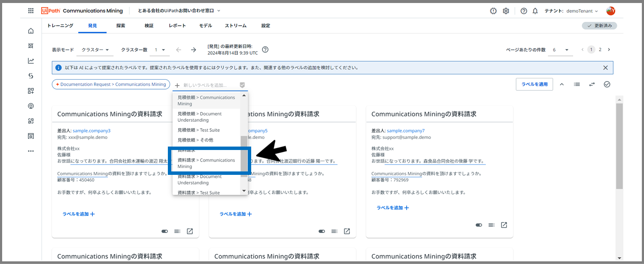Select 資料請求 > Document Understanding in list
Viewport: 644px width, 264px height.
click(x=207, y=180)
